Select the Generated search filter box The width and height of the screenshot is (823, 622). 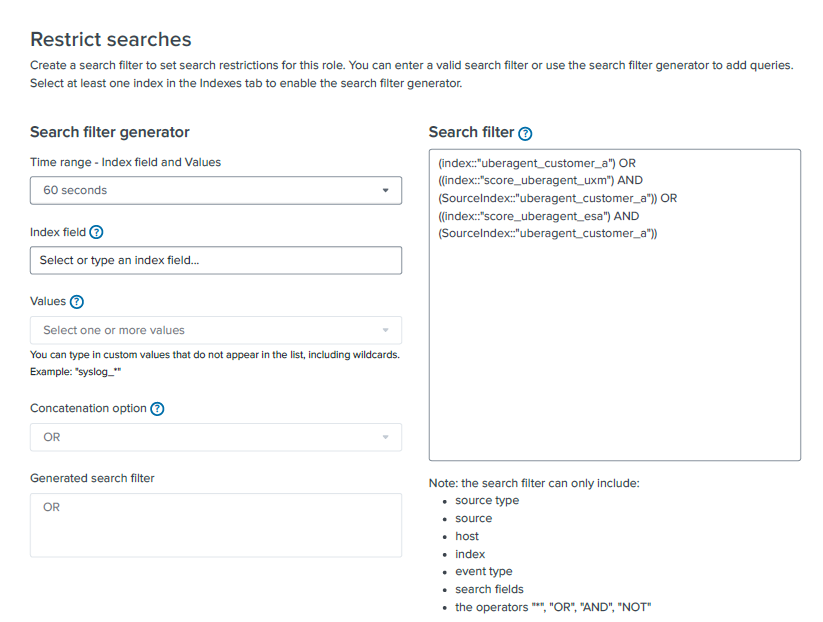tap(216, 524)
